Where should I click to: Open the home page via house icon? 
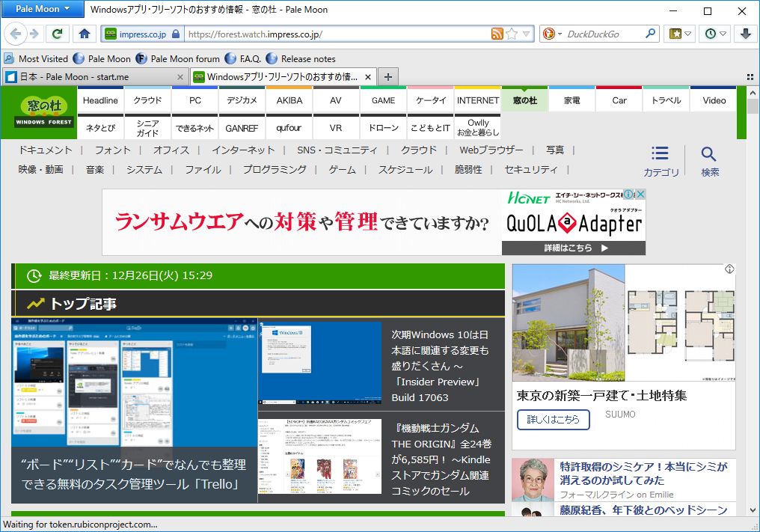click(x=85, y=34)
